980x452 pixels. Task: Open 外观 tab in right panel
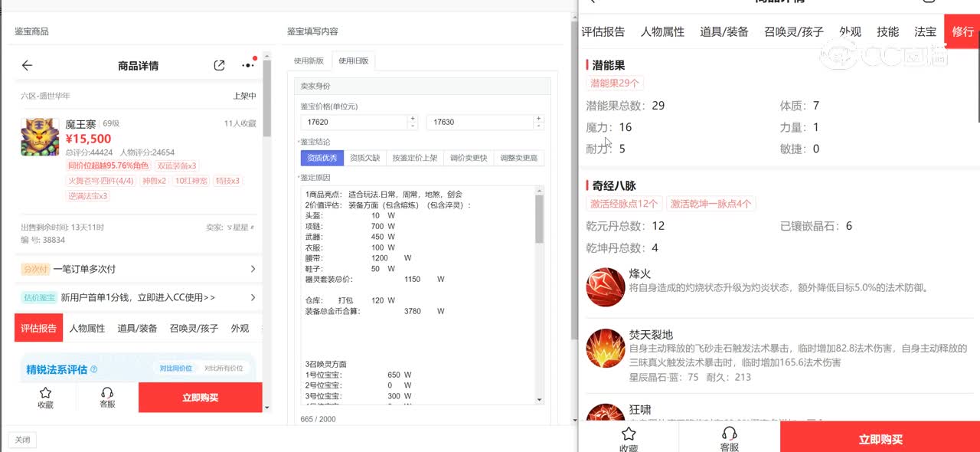coord(850,31)
